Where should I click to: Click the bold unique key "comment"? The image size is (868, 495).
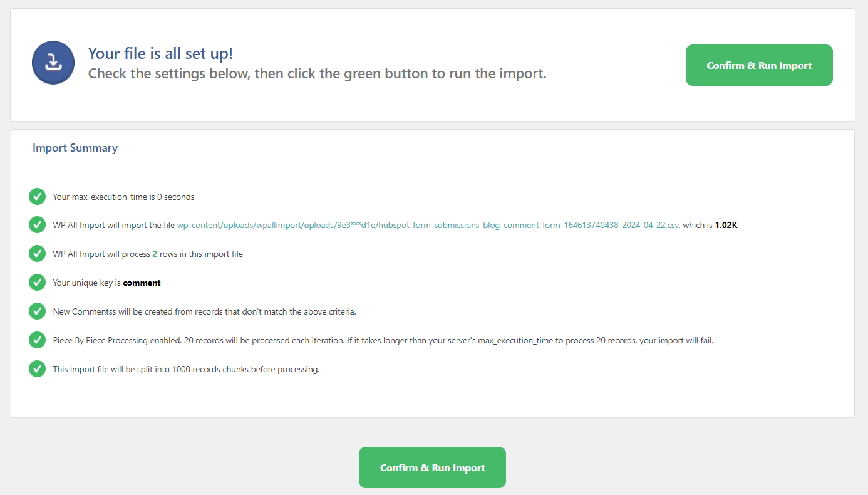(142, 283)
